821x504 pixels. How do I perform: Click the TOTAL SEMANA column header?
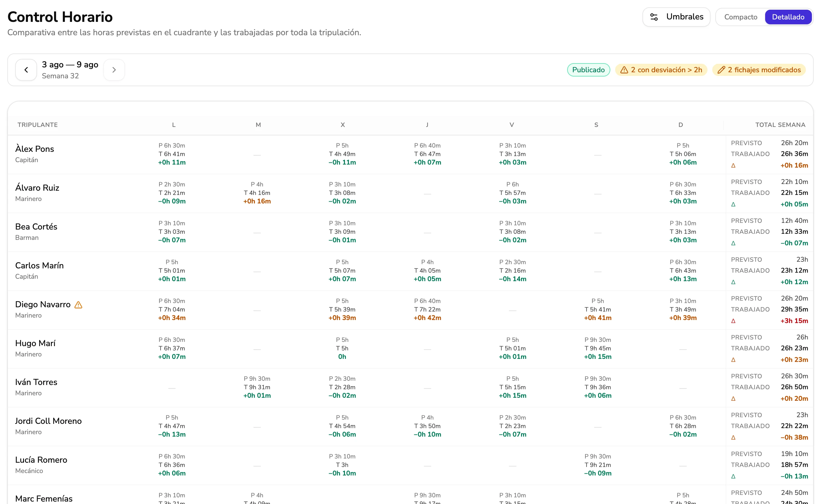click(780, 125)
